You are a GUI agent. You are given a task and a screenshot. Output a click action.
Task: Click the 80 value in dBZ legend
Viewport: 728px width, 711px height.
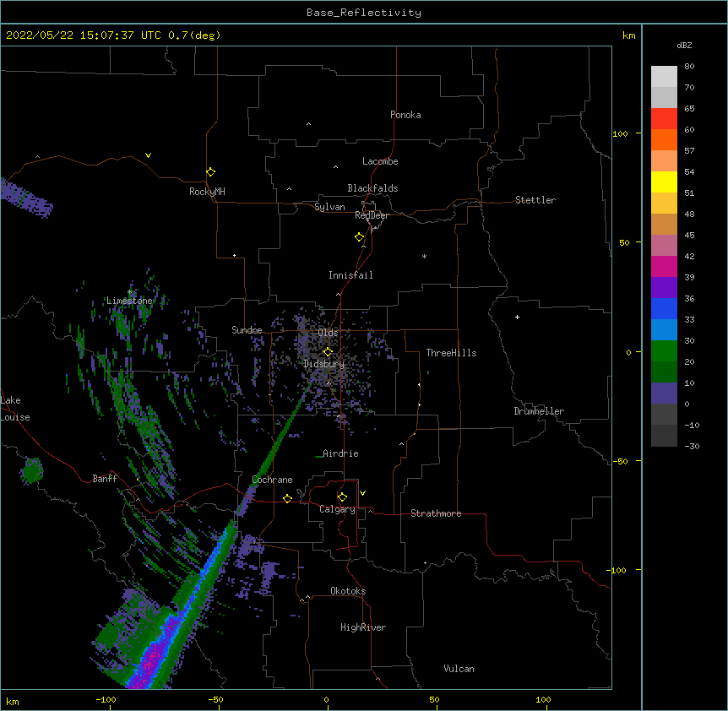click(x=689, y=66)
